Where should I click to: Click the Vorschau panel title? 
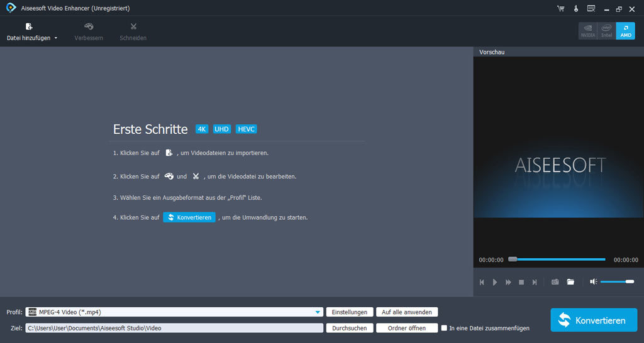(492, 52)
